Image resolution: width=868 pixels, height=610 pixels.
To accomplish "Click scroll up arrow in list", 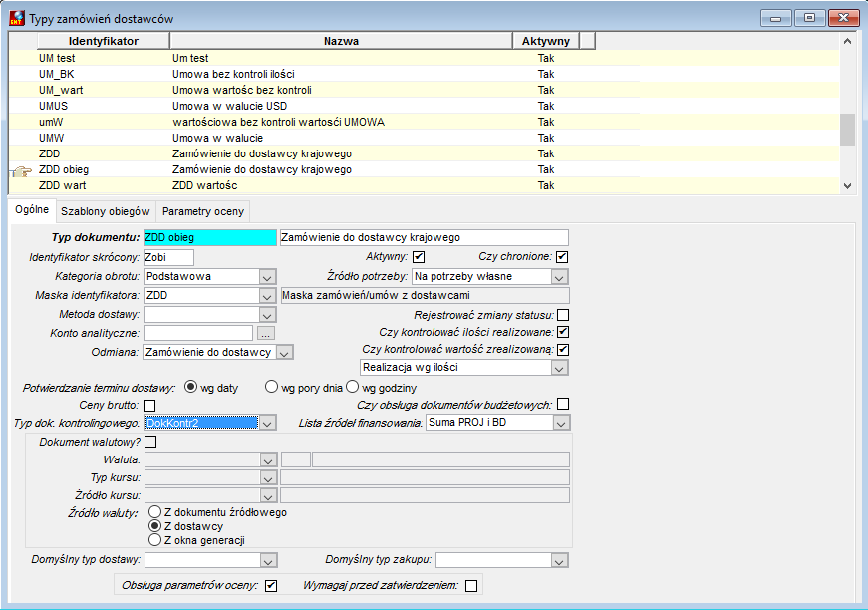I will coord(847,41).
